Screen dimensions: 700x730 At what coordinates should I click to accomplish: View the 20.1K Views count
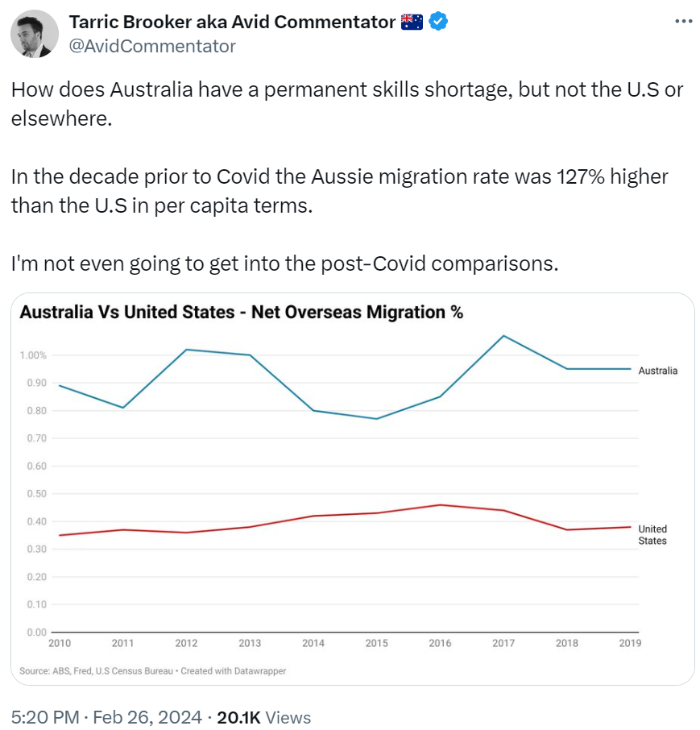(x=264, y=717)
